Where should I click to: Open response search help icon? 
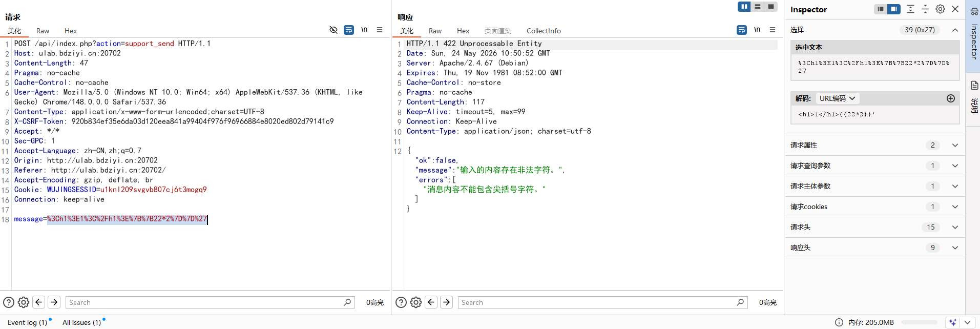click(x=402, y=302)
